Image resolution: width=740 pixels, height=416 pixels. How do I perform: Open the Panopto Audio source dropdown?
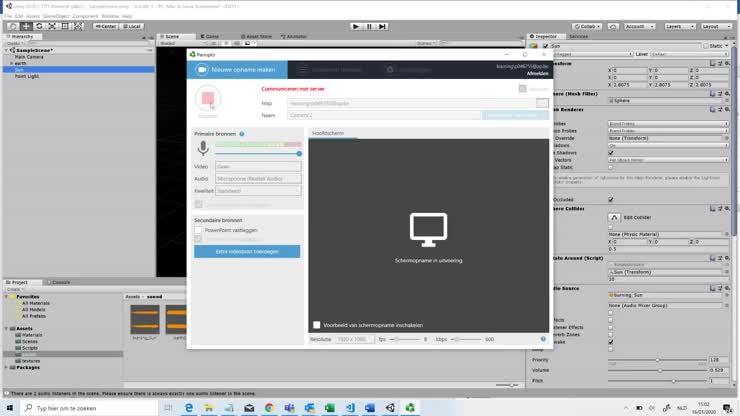click(258, 178)
